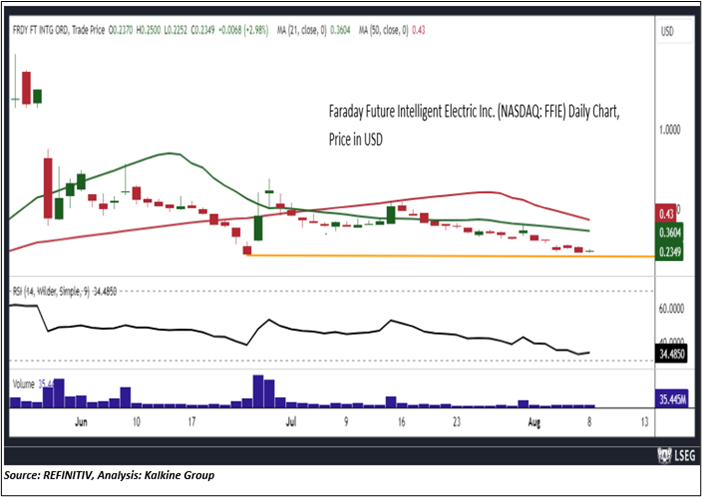Click the Jul label on the time axis
This screenshot has width=702, height=497.
click(x=292, y=422)
